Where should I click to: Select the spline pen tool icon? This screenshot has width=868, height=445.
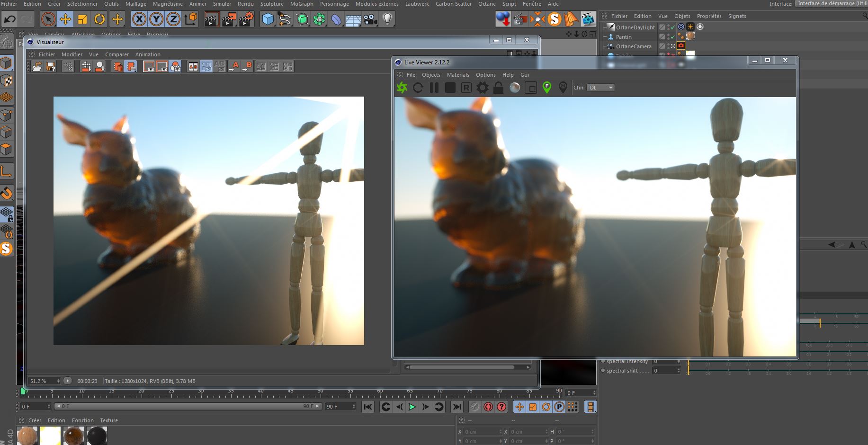(285, 19)
